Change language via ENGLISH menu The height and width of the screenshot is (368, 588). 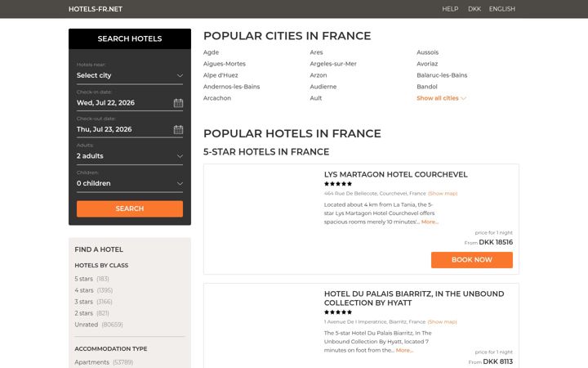(x=501, y=9)
